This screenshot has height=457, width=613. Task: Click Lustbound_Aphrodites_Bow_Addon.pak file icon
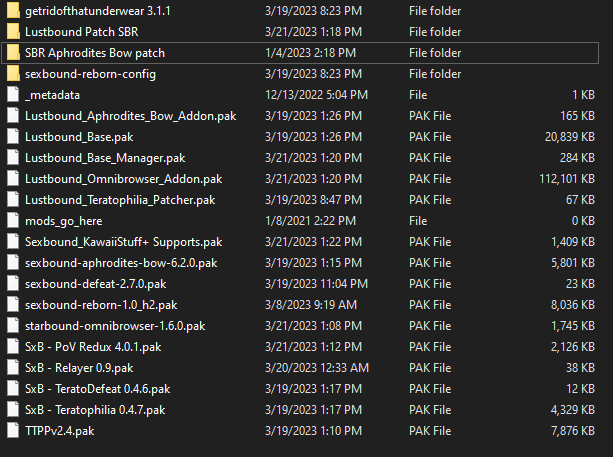pyautogui.click(x=13, y=116)
